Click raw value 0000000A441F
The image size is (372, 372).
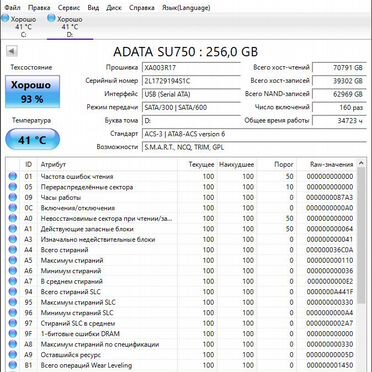click(x=330, y=292)
